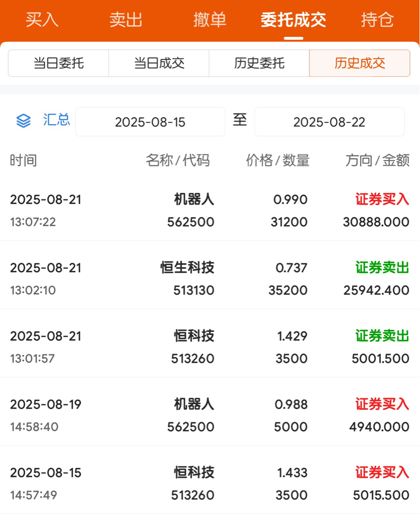The height and width of the screenshot is (514, 420).
Task: Click the date 2025-08-19
Action: point(46,404)
